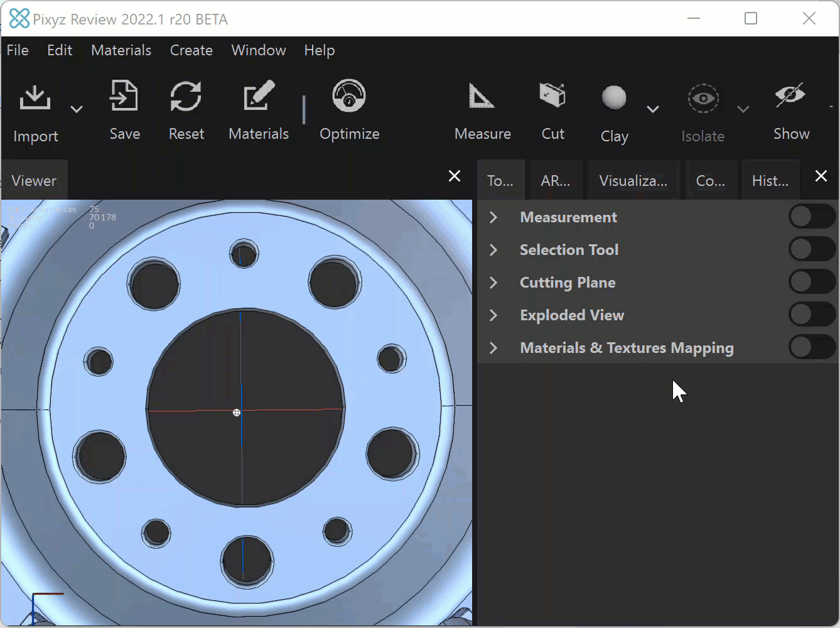
Task: Maximize the Pixyz Review window
Action: 751,18
